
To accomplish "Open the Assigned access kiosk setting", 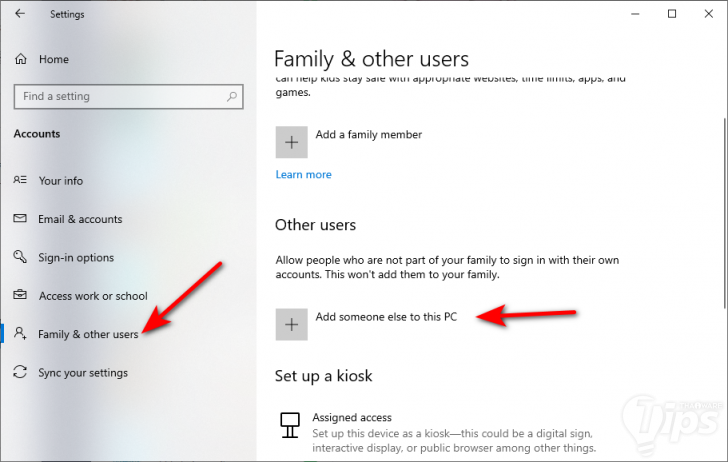I will pos(352,417).
